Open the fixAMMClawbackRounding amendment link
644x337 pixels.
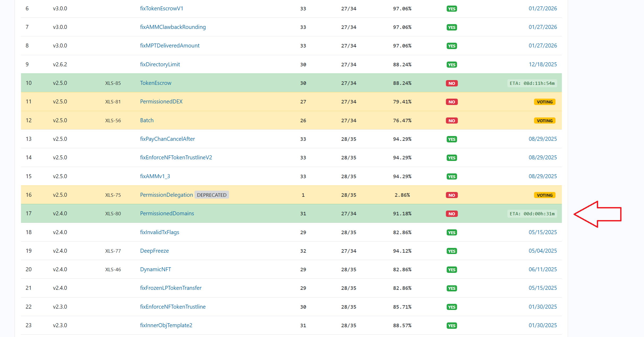coord(173,27)
